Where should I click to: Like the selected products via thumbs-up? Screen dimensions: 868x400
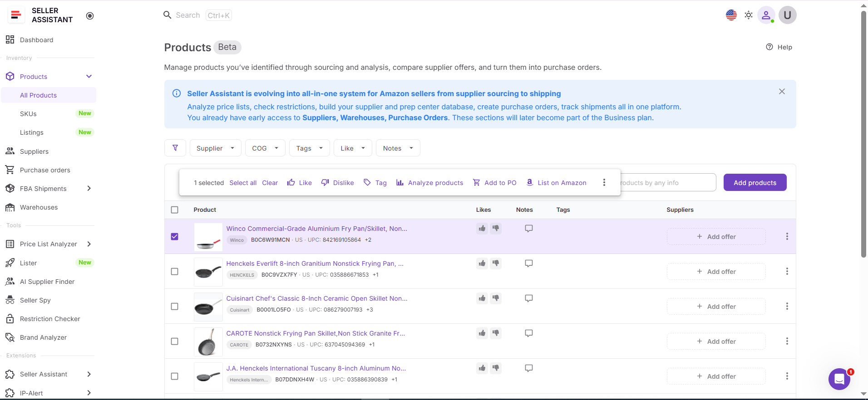click(x=300, y=183)
